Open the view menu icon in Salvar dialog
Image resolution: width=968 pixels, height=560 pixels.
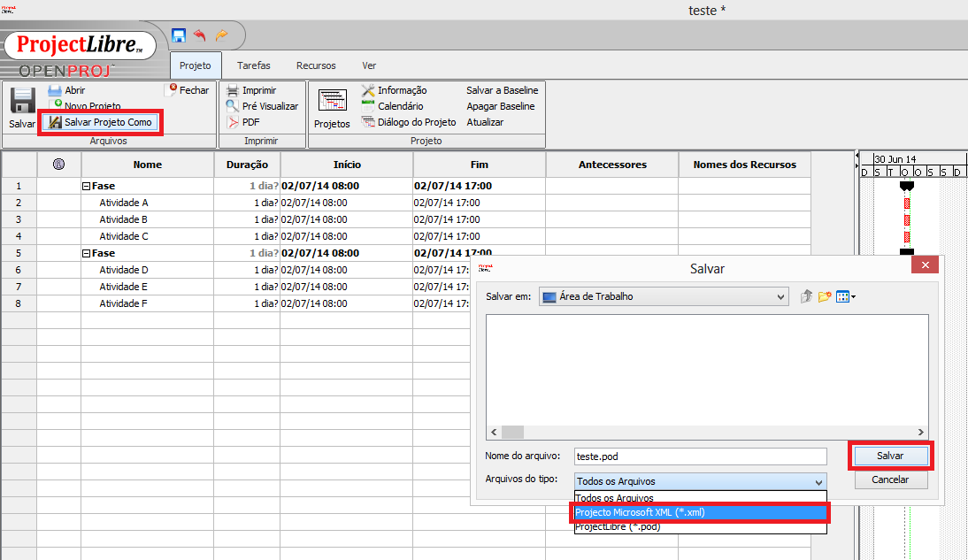point(846,297)
